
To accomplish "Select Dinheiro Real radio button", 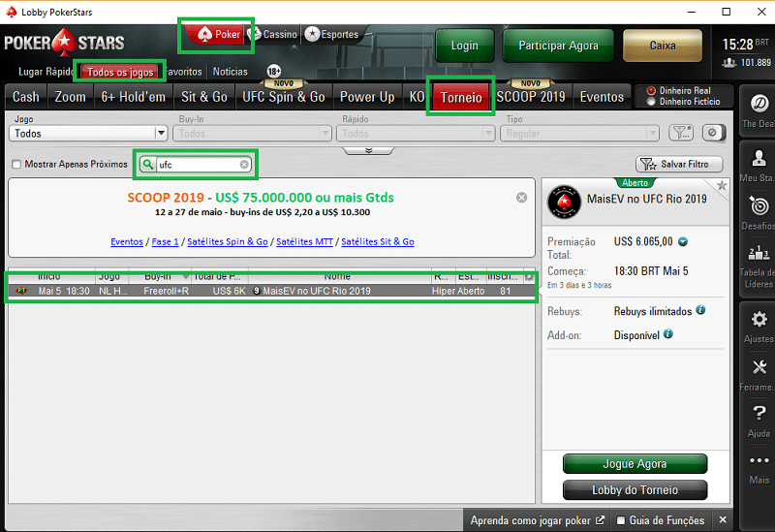I will pos(651,90).
